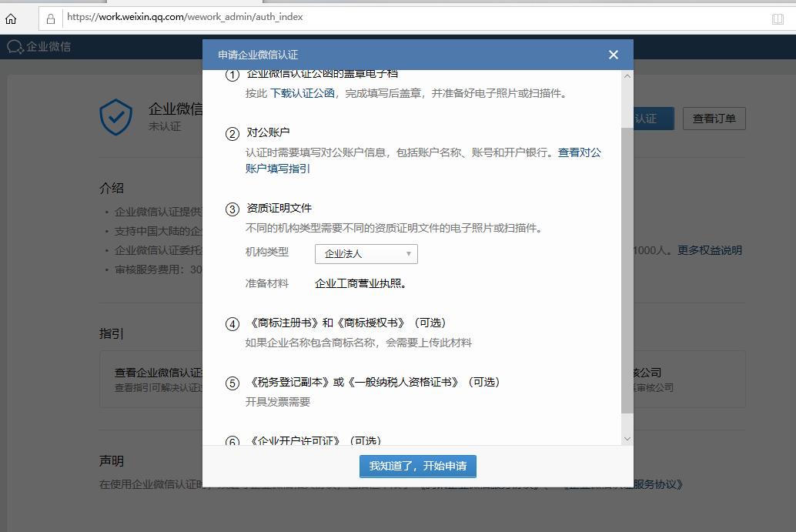Viewport: 796px width, 532px height.
Task: Click dialog scrollbar down arrow
Action: [627, 439]
